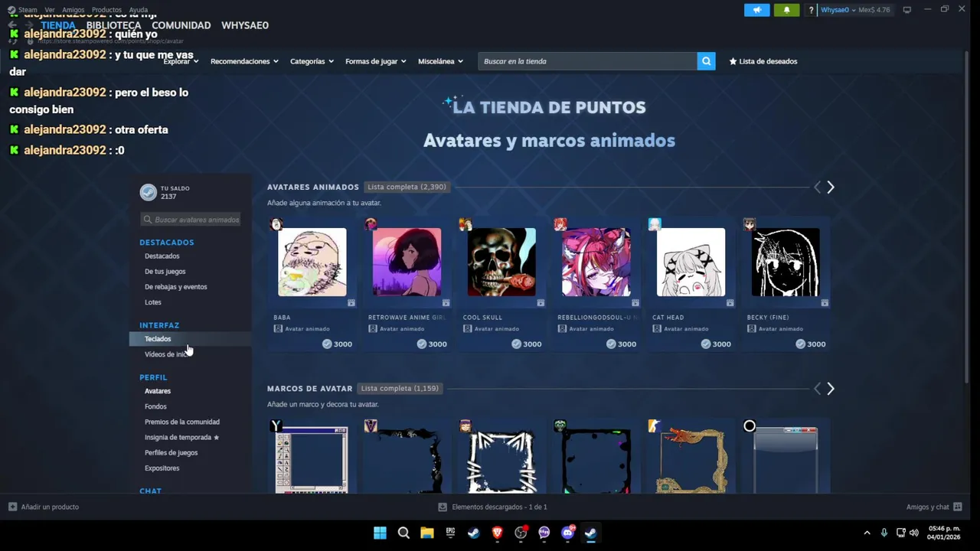
Task: Select the white scratchy avatar frame thumbnail
Action: (x=501, y=461)
